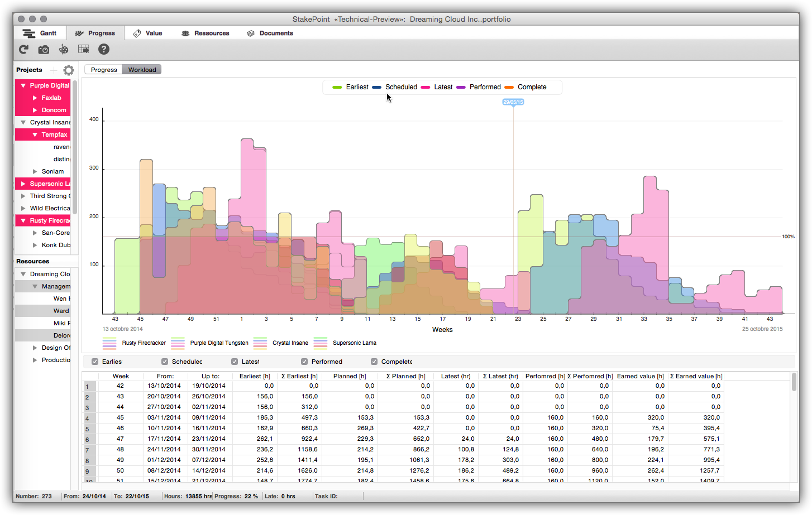Select the Progress segment view
Screen dimensions: 812x515
103,70
